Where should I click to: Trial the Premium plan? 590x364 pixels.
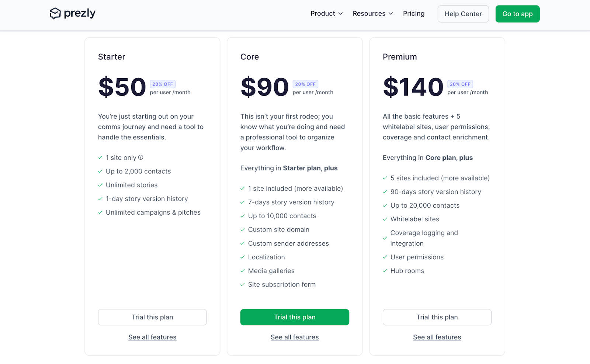(437, 317)
